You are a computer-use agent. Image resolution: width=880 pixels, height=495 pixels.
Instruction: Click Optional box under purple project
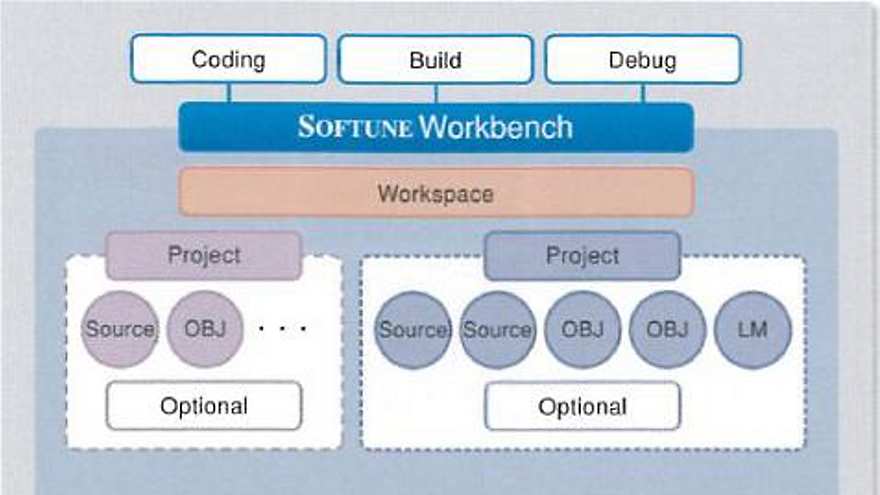point(204,406)
